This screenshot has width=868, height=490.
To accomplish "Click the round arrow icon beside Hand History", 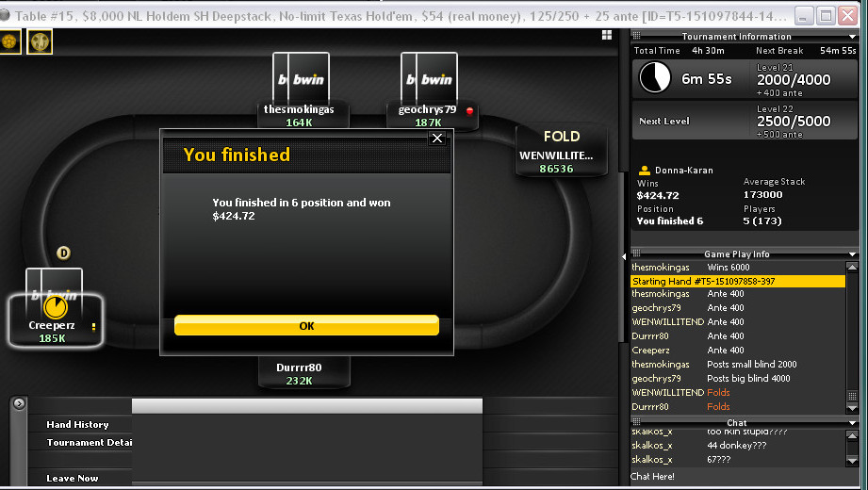I will coord(20,403).
